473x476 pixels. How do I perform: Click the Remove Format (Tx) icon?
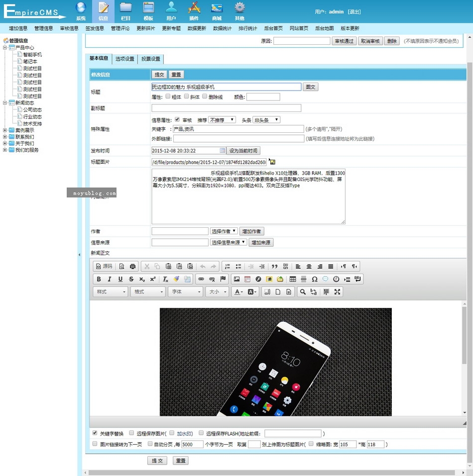point(165,279)
